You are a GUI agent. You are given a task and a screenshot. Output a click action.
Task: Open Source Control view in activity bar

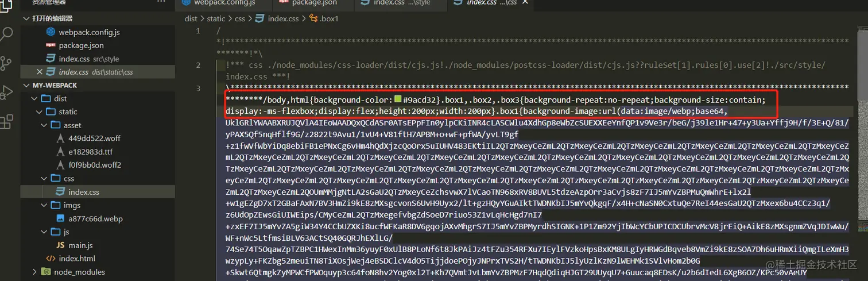point(7,63)
